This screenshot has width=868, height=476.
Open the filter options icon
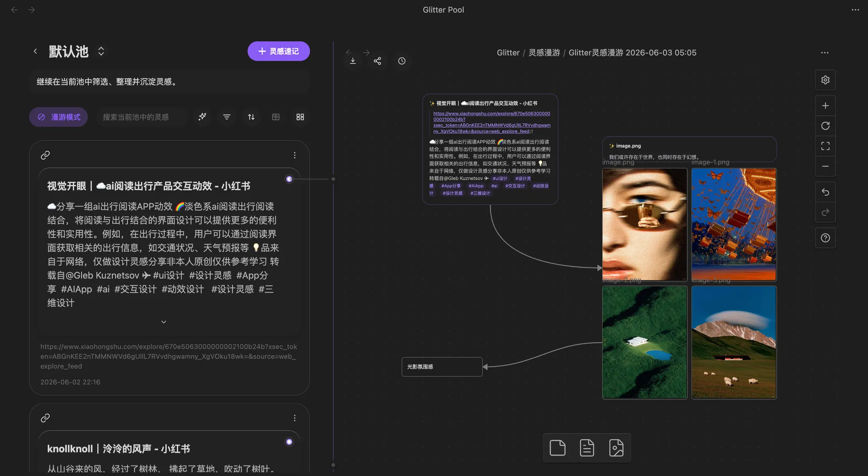(227, 117)
